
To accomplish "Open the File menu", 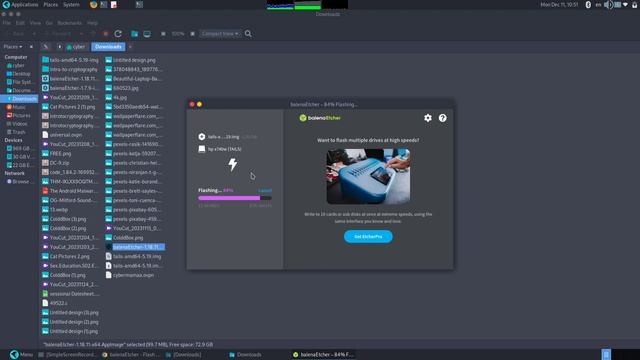I will [x=7, y=23].
